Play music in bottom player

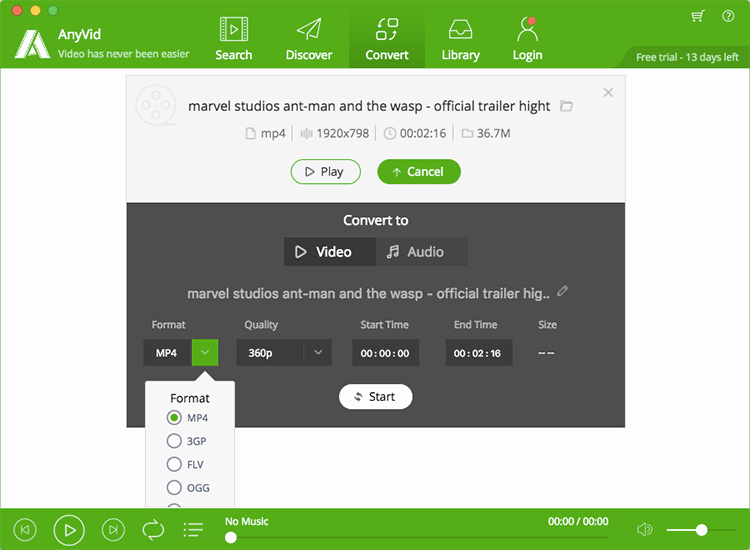pos(69,529)
